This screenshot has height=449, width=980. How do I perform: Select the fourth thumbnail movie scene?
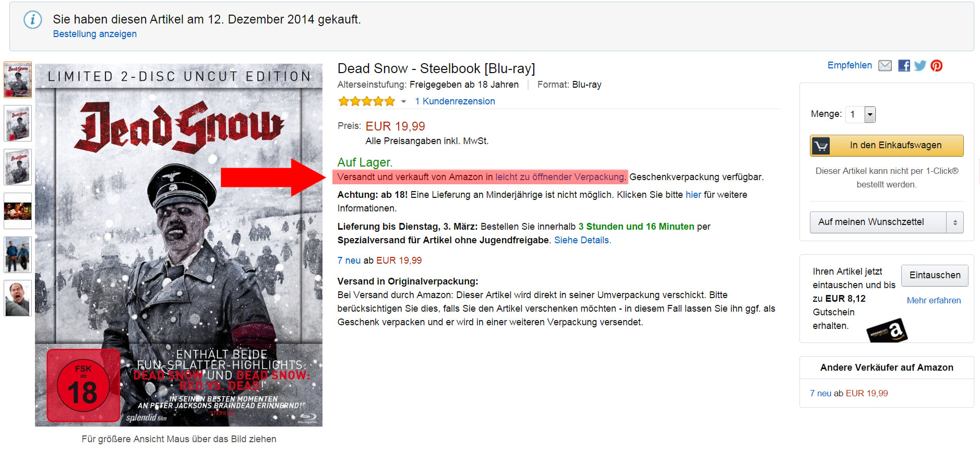click(18, 211)
